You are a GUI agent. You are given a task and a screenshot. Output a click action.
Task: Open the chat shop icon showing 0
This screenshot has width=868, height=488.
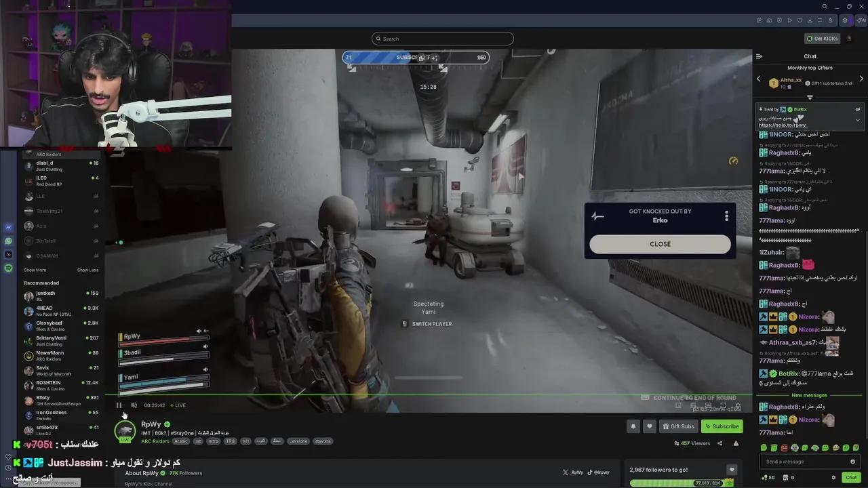tap(789, 478)
